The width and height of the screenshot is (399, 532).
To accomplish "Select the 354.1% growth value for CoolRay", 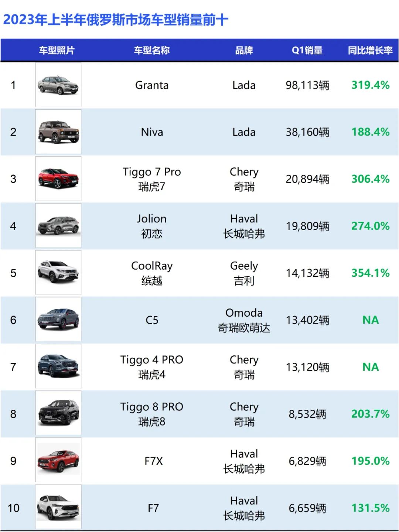I will tap(370, 273).
